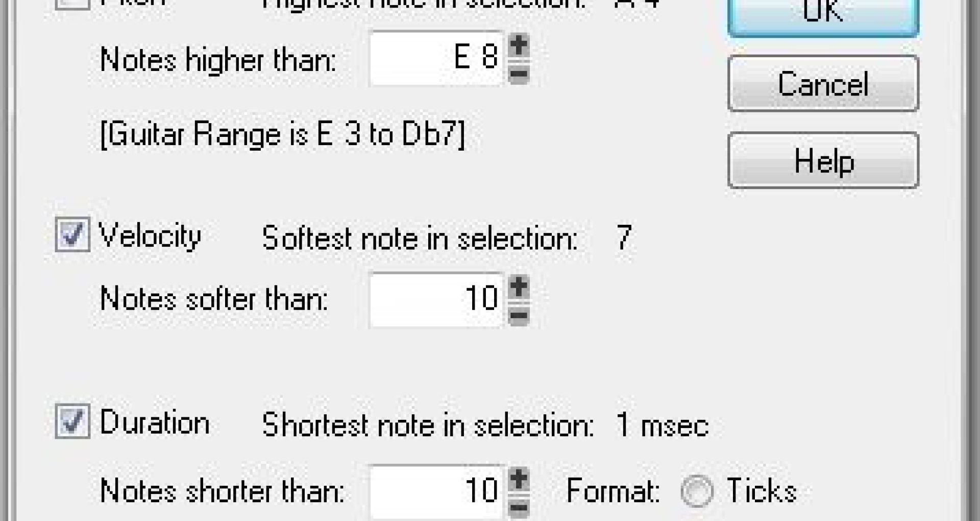
Task: Increase the 'Notes higher than' pitch value
Action: [519, 46]
